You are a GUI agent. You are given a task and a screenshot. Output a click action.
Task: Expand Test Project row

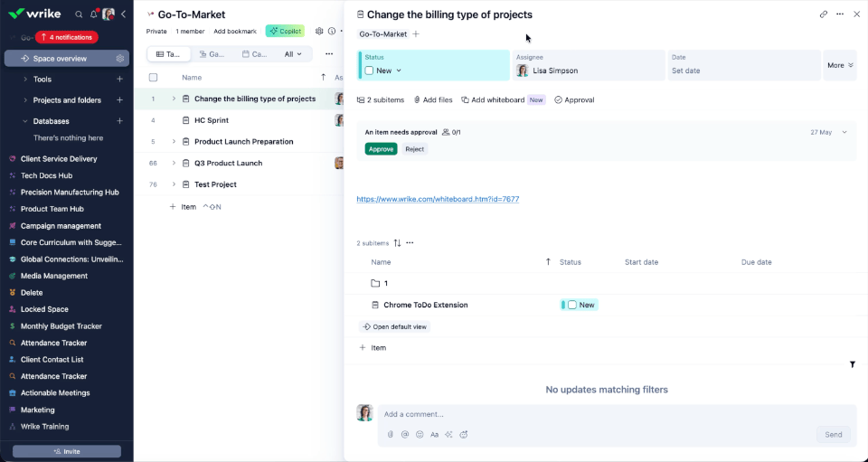point(174,184)
